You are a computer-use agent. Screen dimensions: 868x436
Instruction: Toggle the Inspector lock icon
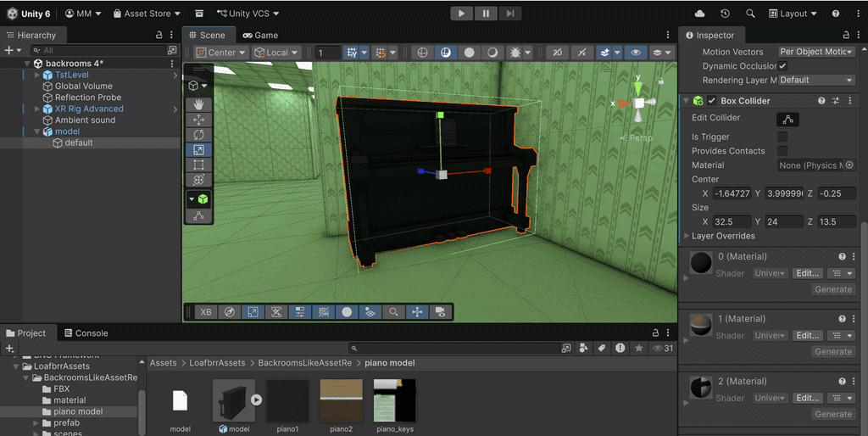[846, 35]
